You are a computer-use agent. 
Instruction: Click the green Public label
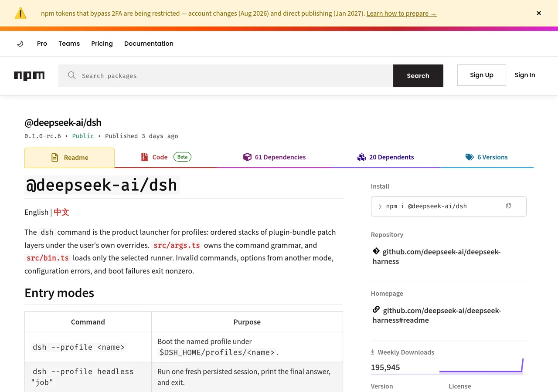tap(83, 136)
